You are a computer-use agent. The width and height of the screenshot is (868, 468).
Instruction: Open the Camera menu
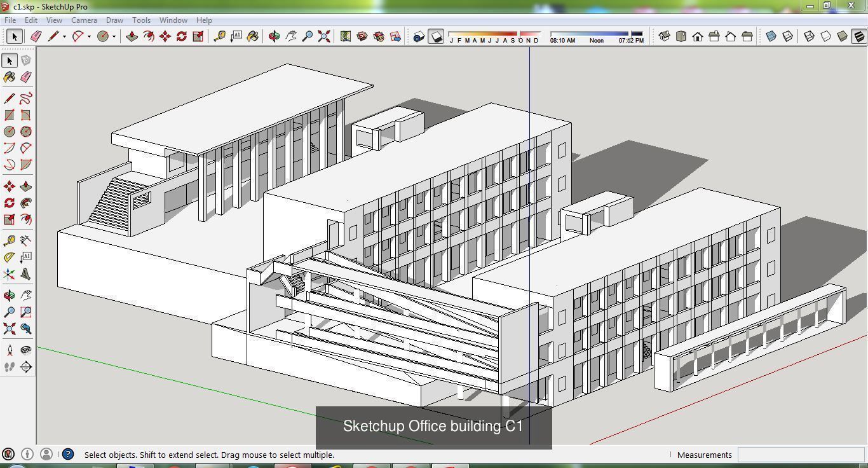tap(84, 20)
